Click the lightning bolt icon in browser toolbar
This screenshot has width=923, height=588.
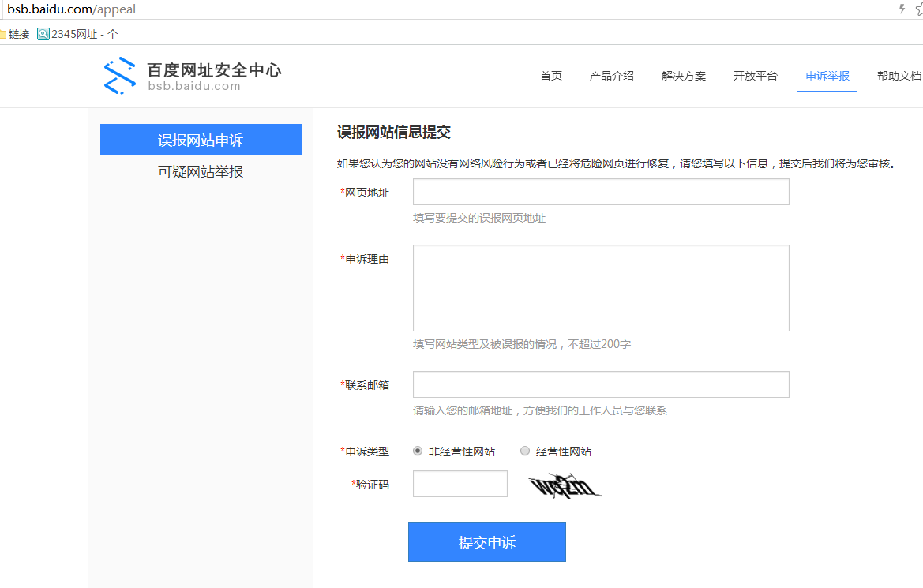pyautogui.click(x=902, y=9)
